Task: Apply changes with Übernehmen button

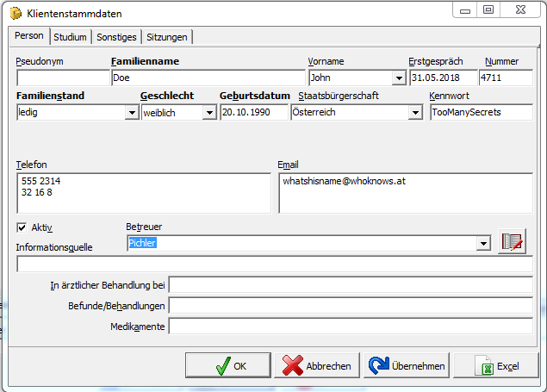Action: coord(407,365)
